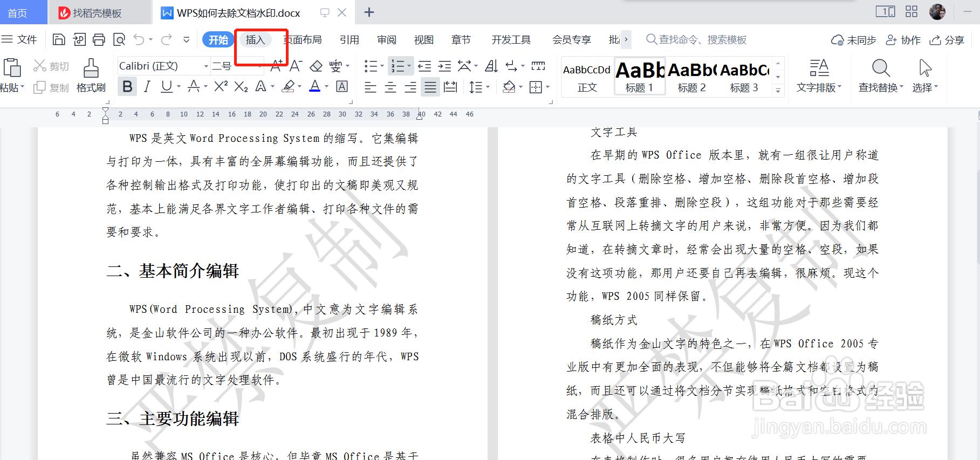Click the Paste clipboard icon
The image size is (980, 460).
12,67
